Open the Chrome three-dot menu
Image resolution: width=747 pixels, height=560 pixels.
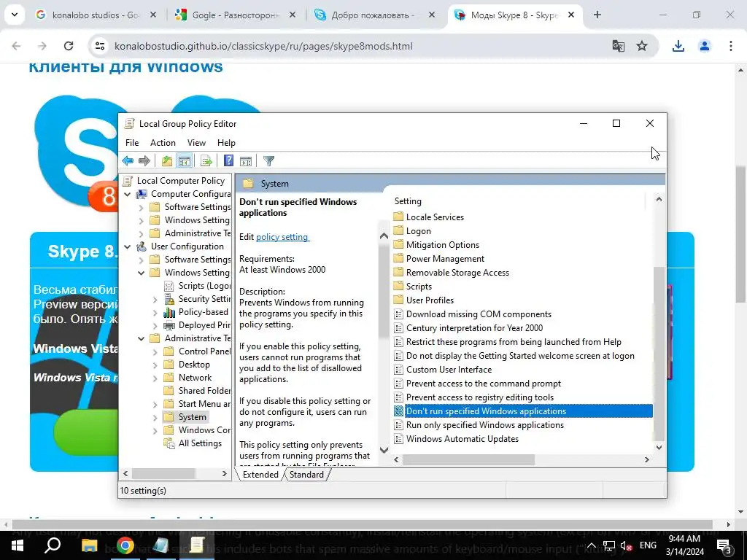pos(731,46)
